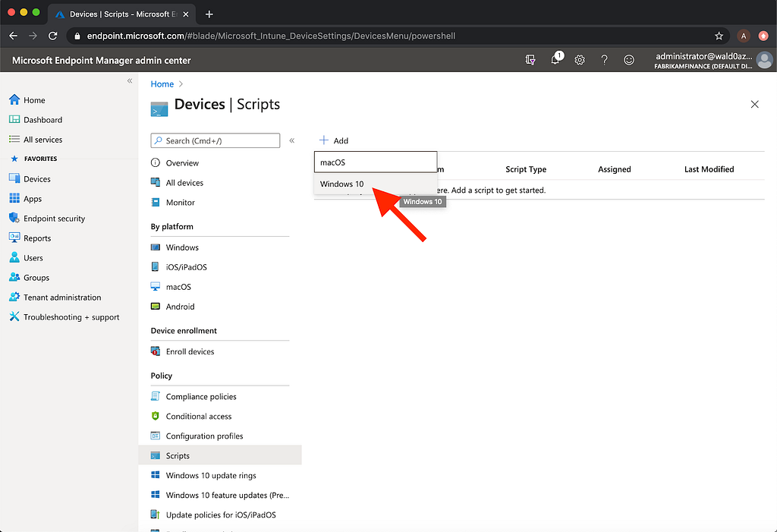This screenshot has width=777, height=532.
Task: Select Configuration profiles menu item
Action: tap(204, 436)
